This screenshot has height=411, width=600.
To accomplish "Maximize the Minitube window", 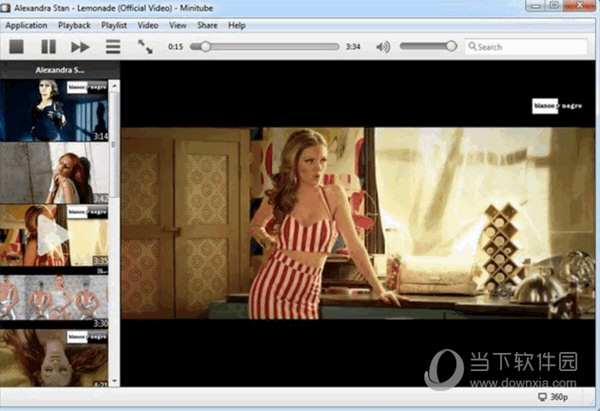I will (x=554, y=6).
